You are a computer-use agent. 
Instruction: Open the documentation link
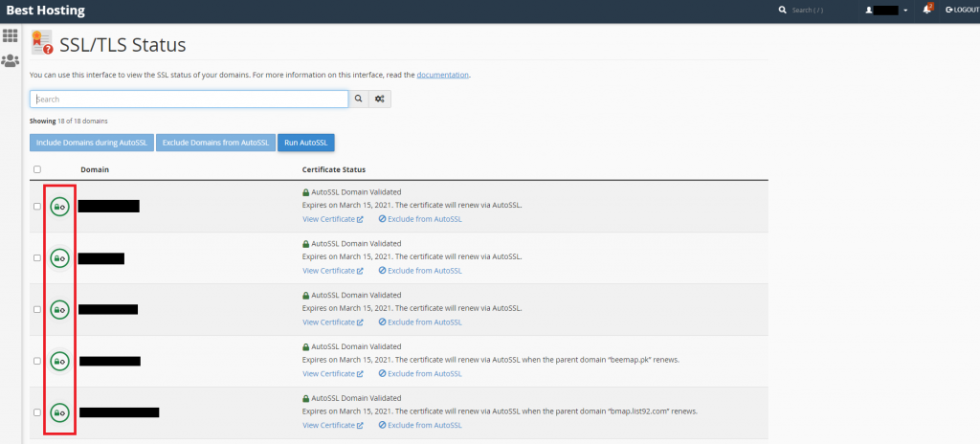[442, 75]
